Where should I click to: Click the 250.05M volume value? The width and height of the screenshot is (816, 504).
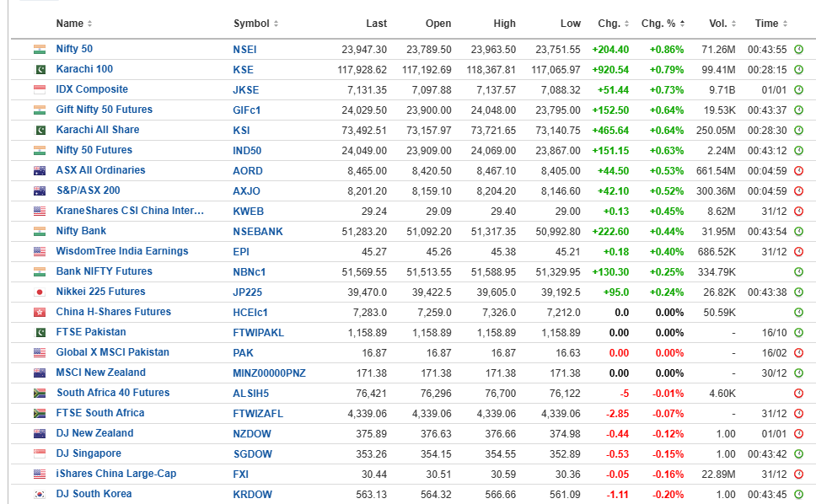click(x=716, y=131)
